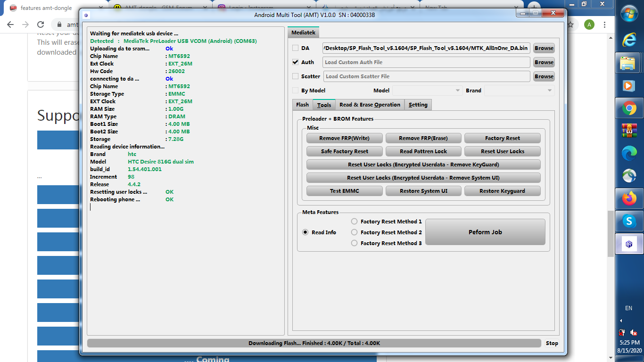
Task: Select the Read Info radio button
Action: pyautogui.click(x=305, y=232)
